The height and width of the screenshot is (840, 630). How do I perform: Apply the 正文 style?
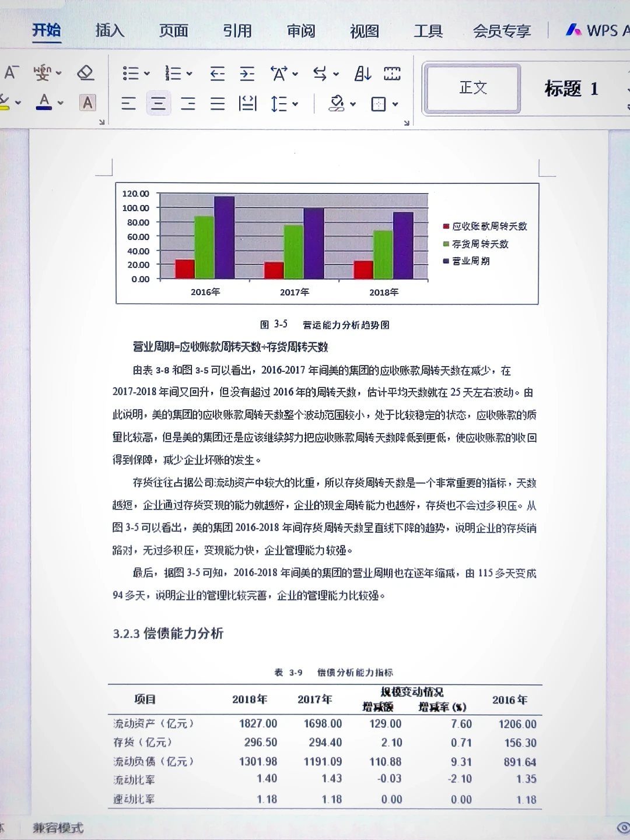pos(473,88)
